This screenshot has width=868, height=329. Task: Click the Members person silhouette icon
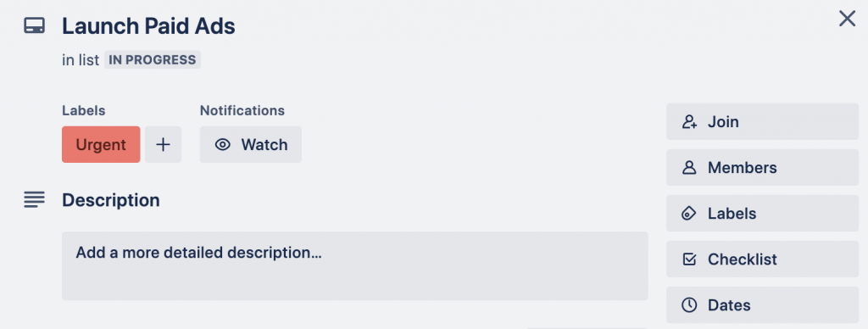pyautogui.click(x=689, y=168)
